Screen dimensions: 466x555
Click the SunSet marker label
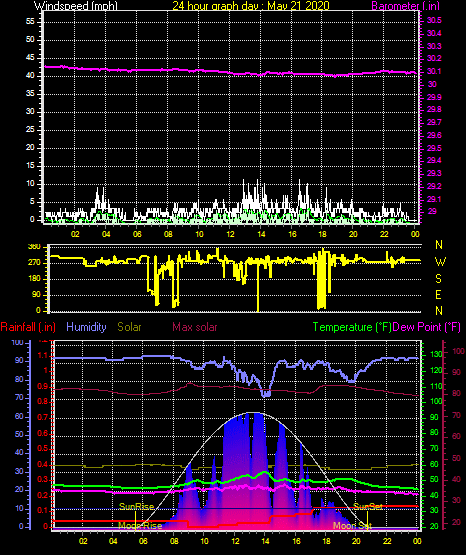[368, 507]
